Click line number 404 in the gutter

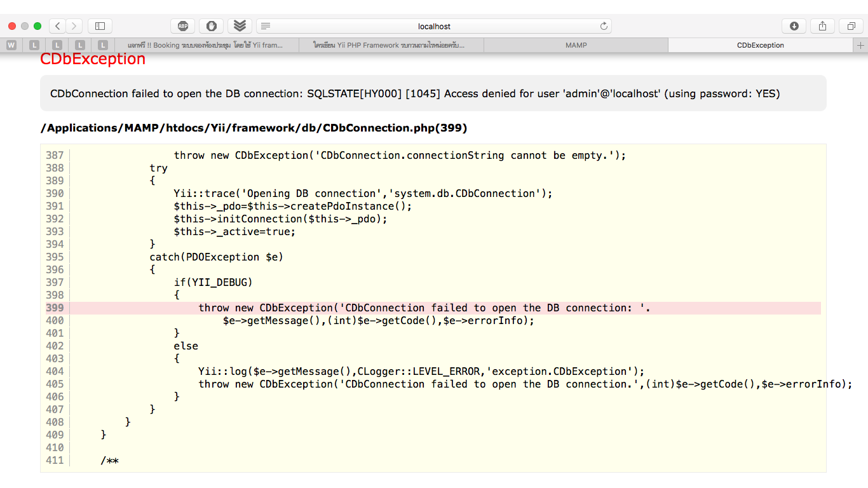point(55,371)
